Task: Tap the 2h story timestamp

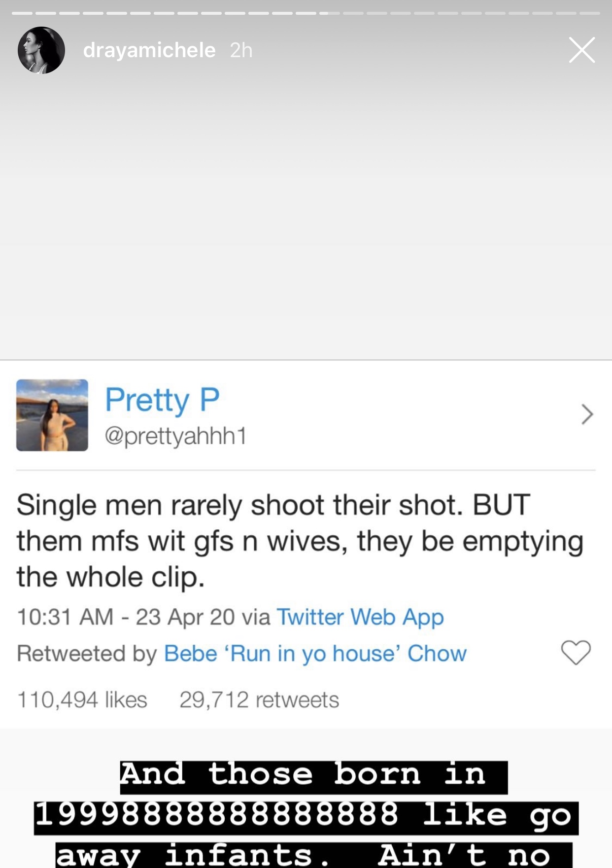Action: click(x=241, y=50)
